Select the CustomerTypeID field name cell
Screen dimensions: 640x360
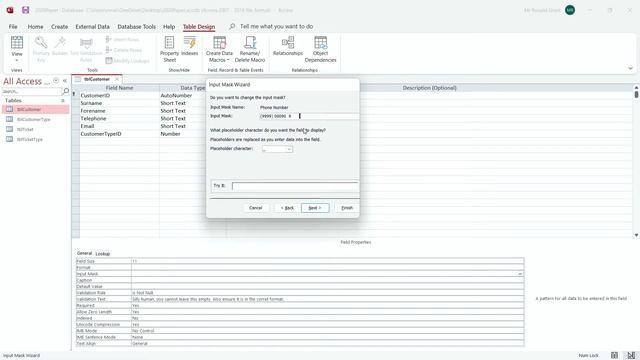coord(119,134)
